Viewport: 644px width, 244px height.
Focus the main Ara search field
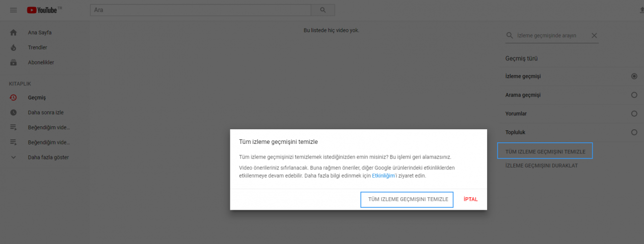point(200,10)
